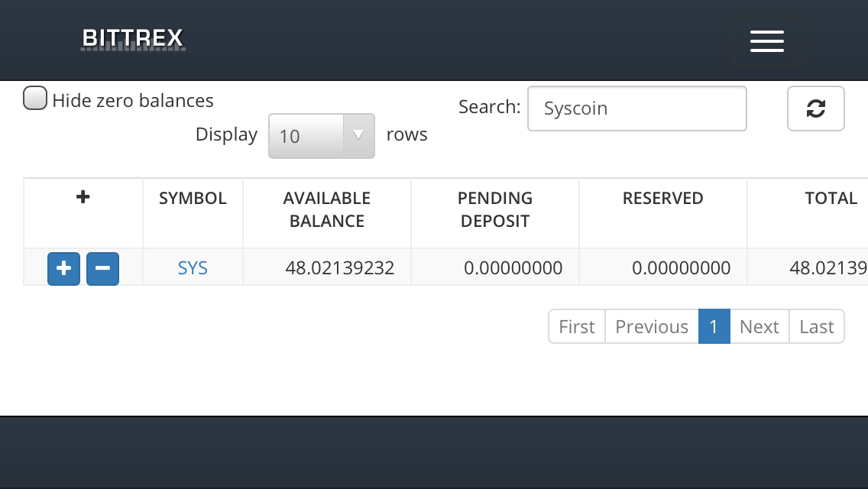Click the SYS pending deposit value
Image resolution: width=868 pixels, height=489 pixels.
pyautogui.click(x=513, y=268)
